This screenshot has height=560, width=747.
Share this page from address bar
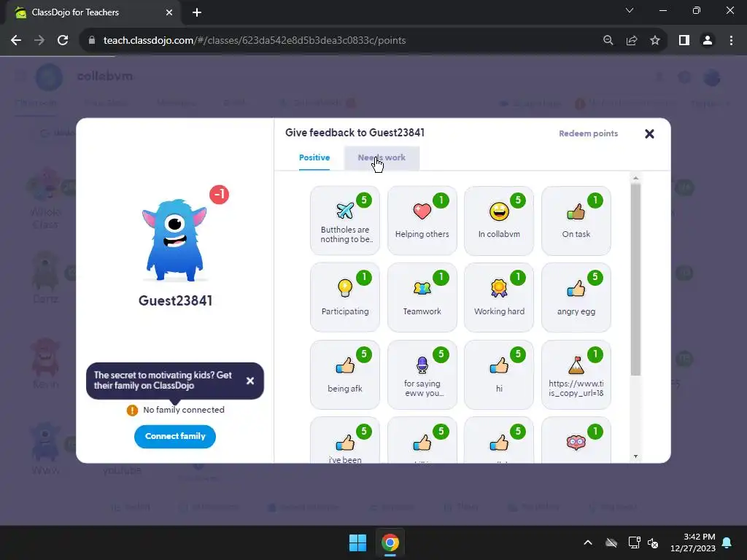632,41
